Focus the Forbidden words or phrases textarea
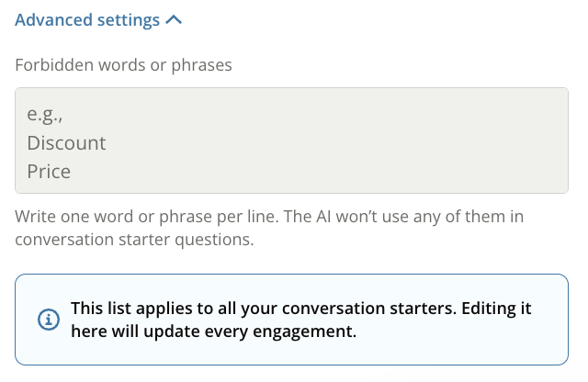 point(291,140)
